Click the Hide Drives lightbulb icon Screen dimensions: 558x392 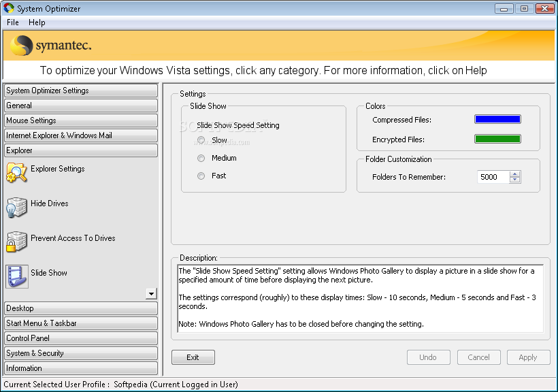pyautogui.click(x=17, y=207)
